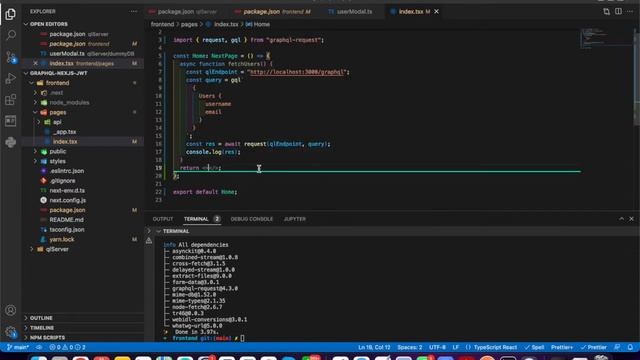This screenshot has height=360, width=640.
Task: Open _app.tsx in file tree
Action: pyautogui.click(x=64, y=132)
